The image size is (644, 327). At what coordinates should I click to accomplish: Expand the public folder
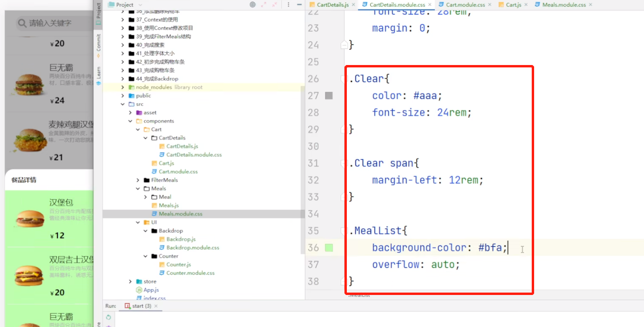(x=123, y=96)
